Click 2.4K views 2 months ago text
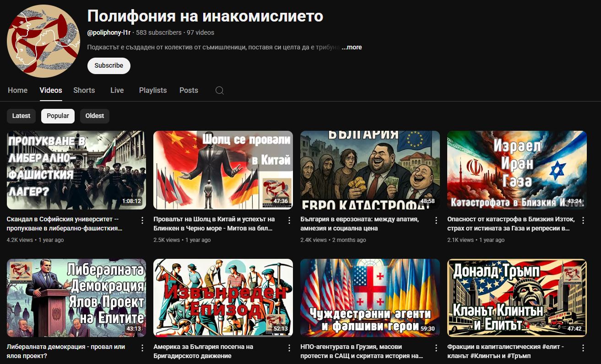This screenshot has width=601, height=364. (x=333, y=240)
